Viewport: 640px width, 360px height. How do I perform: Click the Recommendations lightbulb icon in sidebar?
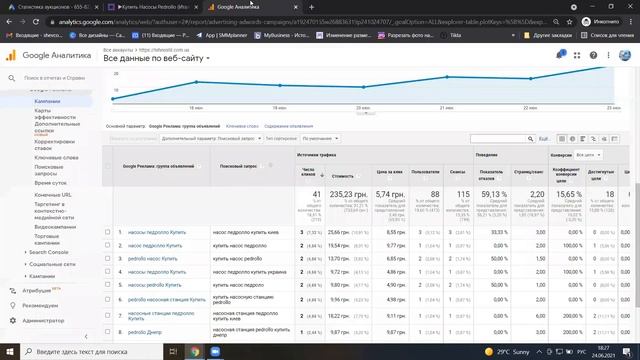point(13,306)
